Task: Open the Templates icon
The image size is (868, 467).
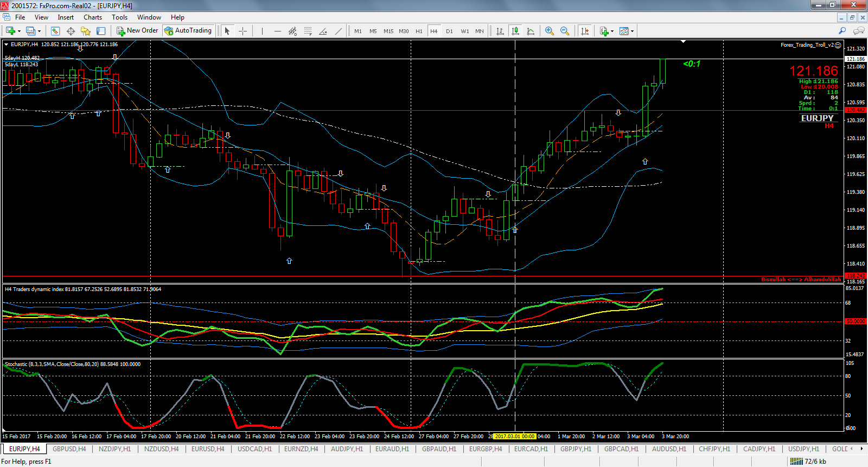Action: (624, 31)
